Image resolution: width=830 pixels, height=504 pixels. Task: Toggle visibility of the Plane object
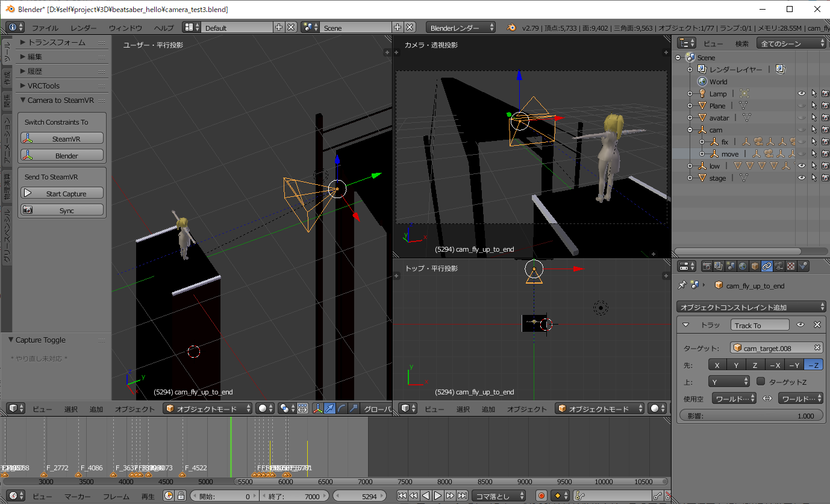[x=802, y=105]
